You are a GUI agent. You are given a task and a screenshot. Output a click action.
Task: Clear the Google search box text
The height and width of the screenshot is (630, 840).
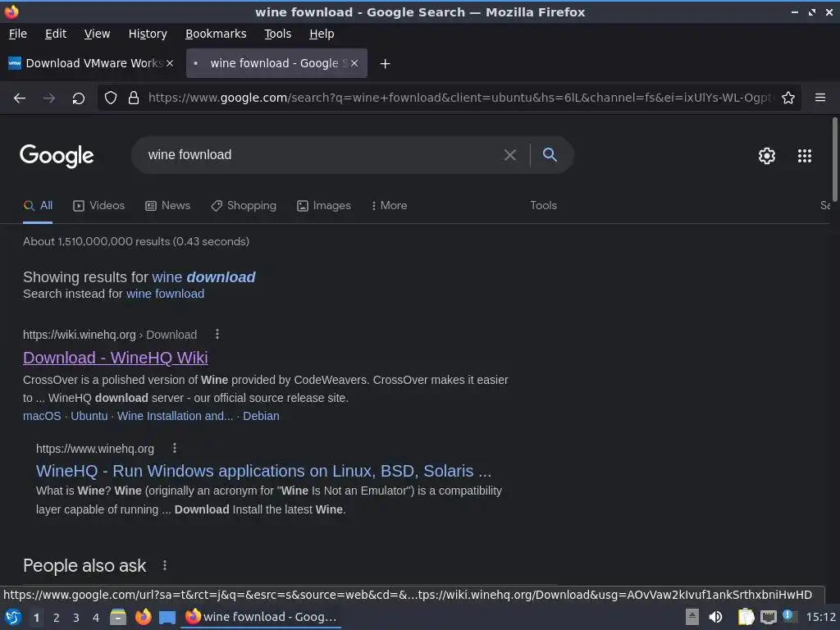click(x=510, y=155)
